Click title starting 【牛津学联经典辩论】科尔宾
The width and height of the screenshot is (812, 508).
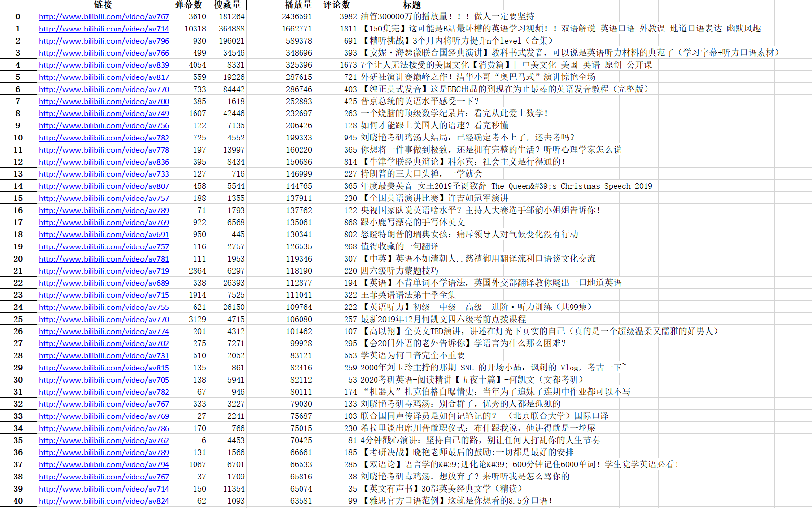coord(463,162)
